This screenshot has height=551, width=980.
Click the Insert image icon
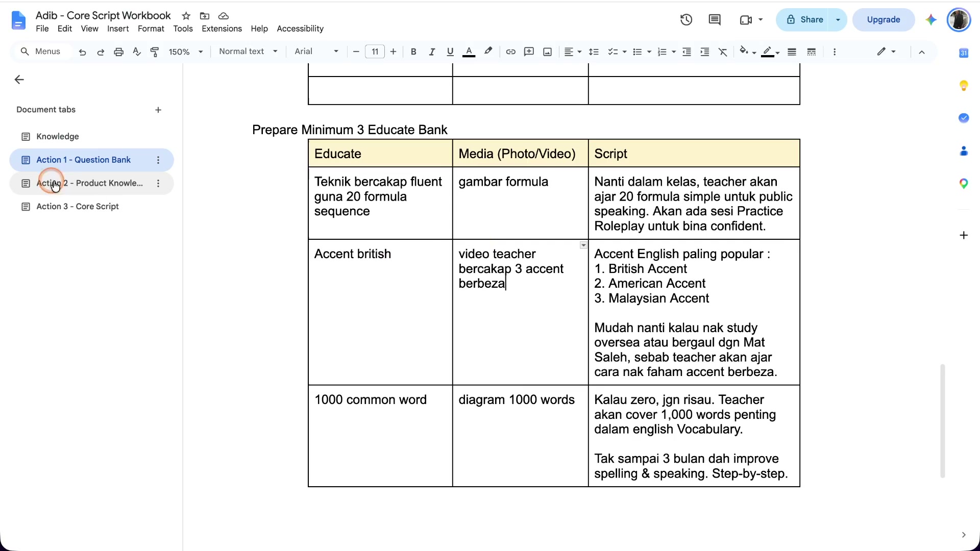click(x=547, y=52)
